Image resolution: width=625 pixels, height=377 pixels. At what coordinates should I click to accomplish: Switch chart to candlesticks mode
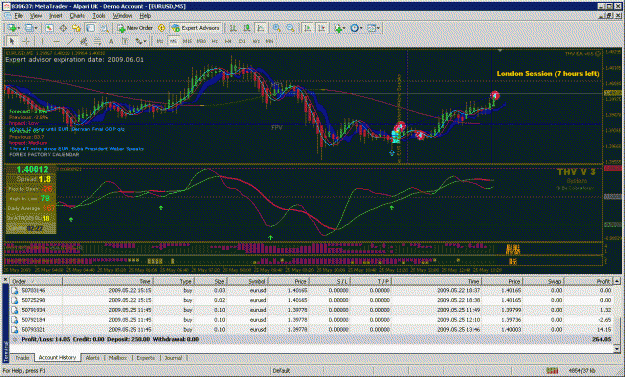tap(247, 28)
